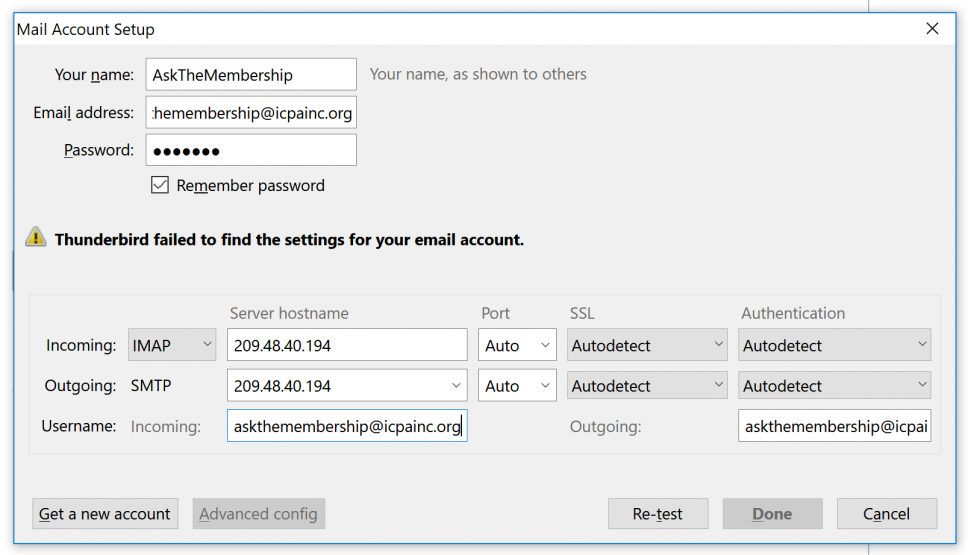968x555 pixels.
Task: Open the incoming IMAP protocol dropdown
Action: pyautogui.click(x=172, y=344)
